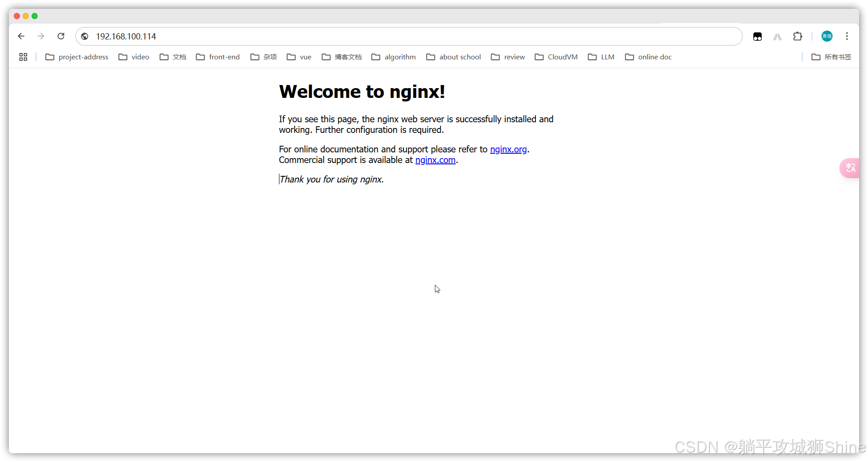The height and width of the screenshot is (462, 868).
Task: Click the Thank you for using nginx text
Action: click(332, 179)
